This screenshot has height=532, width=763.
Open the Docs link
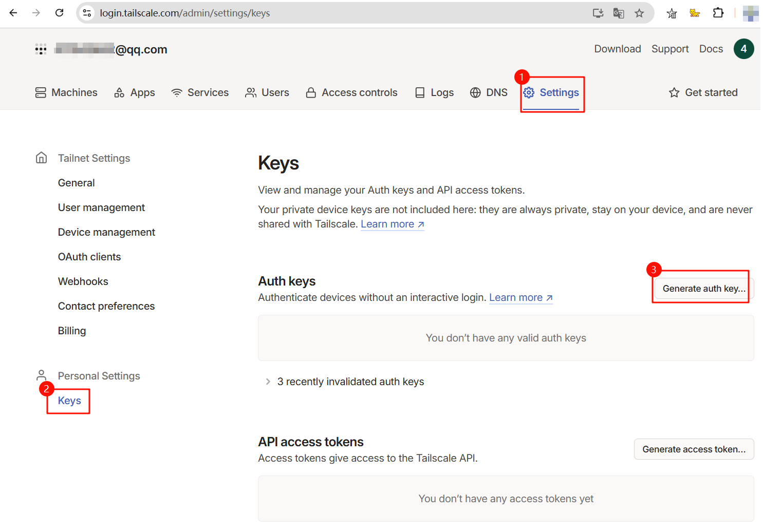(x=711, y=49)
